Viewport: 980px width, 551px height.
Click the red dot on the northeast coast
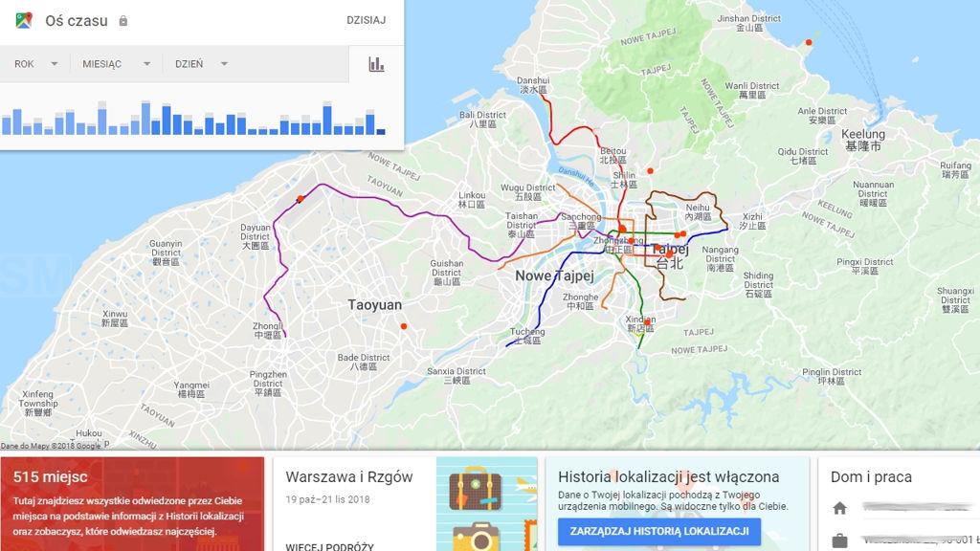coord(809,43)
